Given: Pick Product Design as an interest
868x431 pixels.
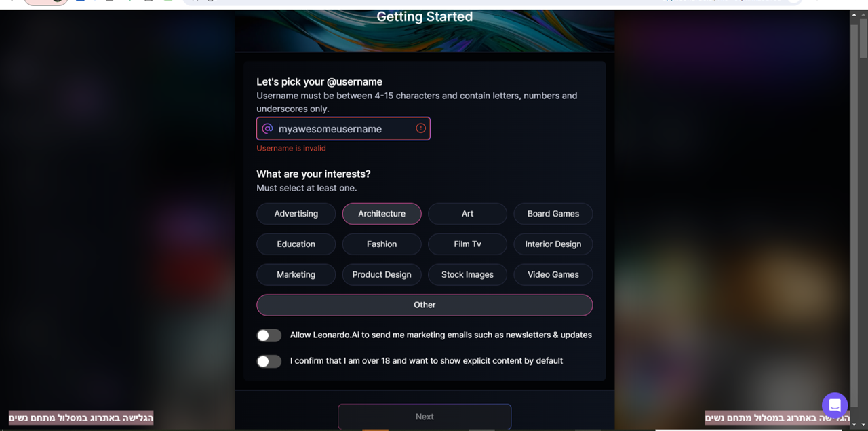Looking at the screenshot, I should pos(382,275).
